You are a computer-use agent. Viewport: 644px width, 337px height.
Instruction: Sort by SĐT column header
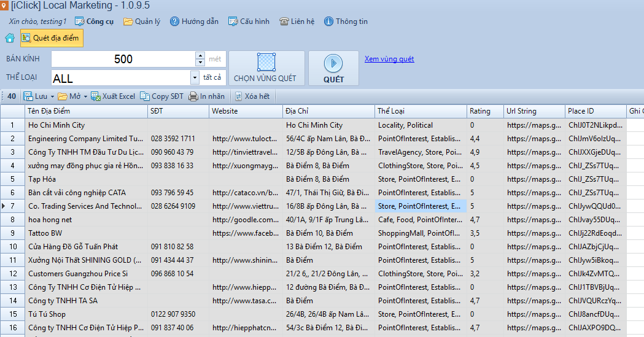coord(178,111)
